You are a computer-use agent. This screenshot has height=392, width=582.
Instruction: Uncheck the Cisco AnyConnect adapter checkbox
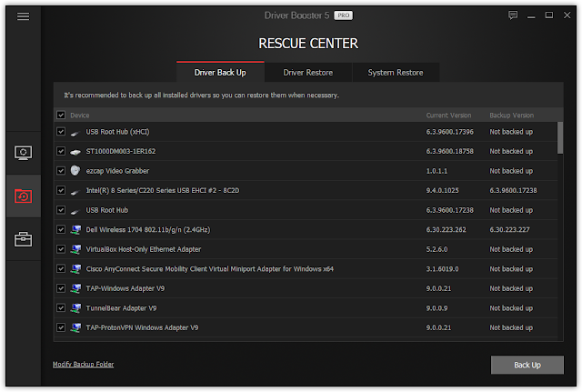[61, 268]
